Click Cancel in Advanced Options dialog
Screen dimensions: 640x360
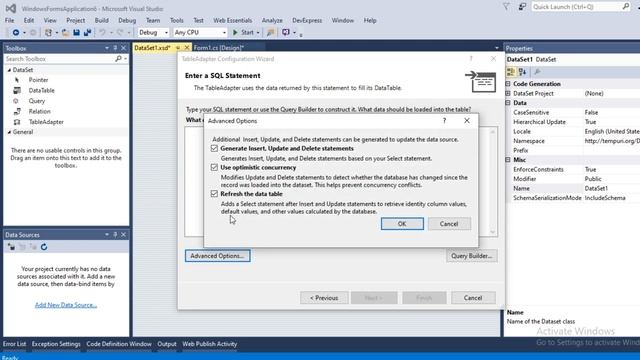tap(449, 224)
